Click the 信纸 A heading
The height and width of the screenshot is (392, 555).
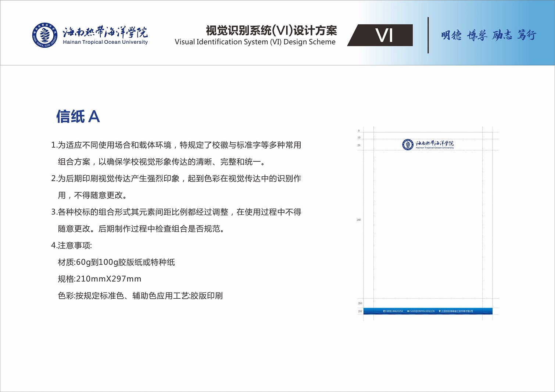[78, 116]
